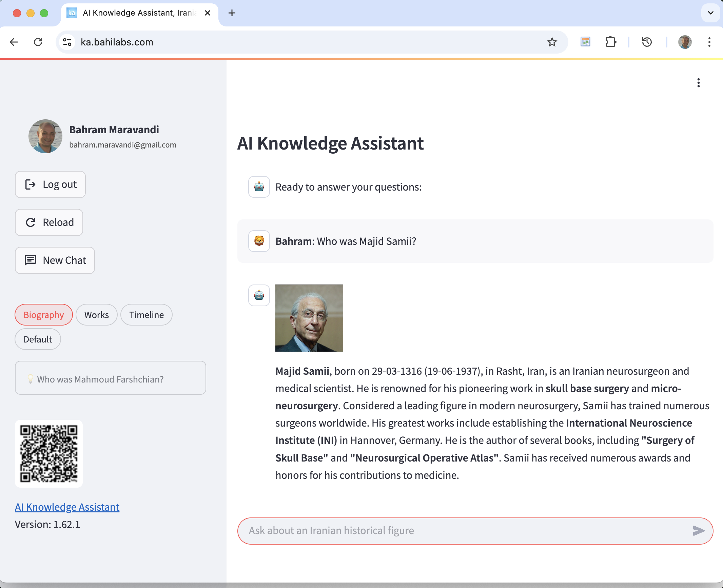Image resolution: width=723 pixels, height=588 pixels.
Task: Open the browser extensions puzzle icon
Action: pyautogui.click(x=610, y=42)
